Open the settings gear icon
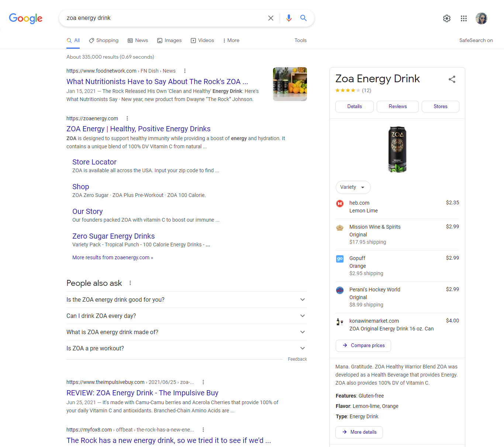The height and width of the screenshot is (447, 504). tap(447, 18)
